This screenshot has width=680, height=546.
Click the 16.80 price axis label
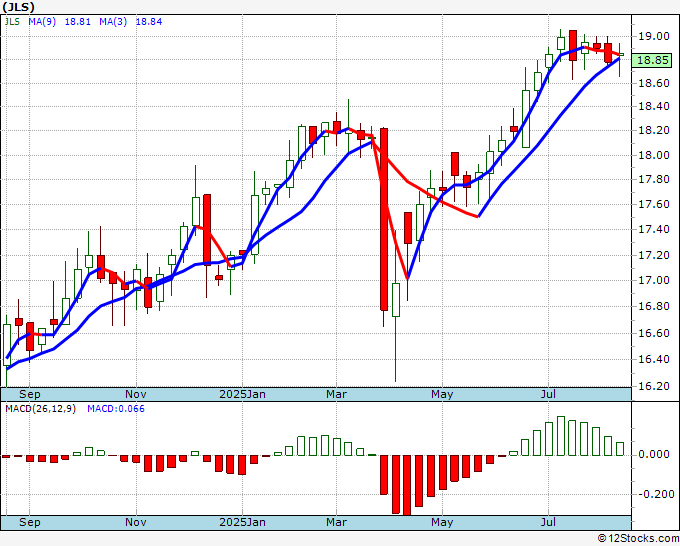click(x=654, y=306)
